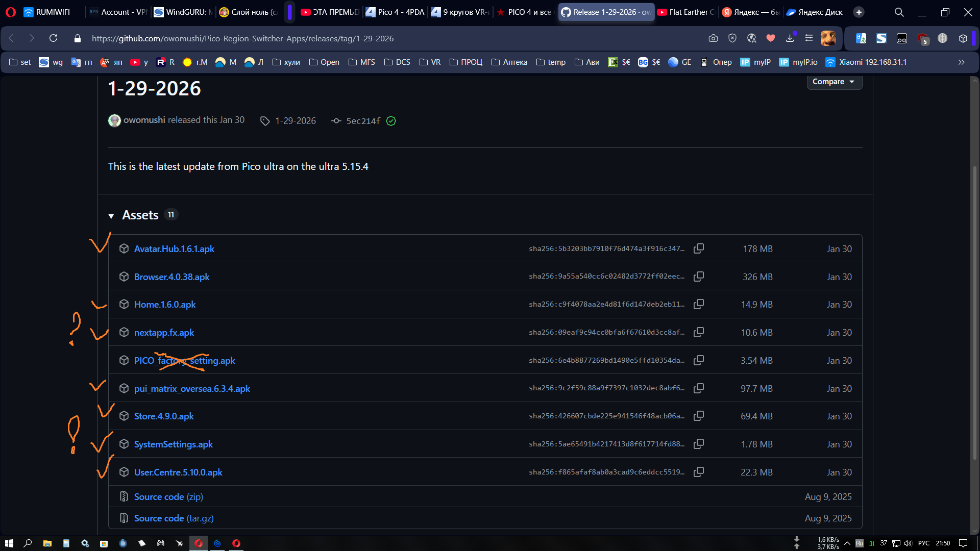Open the DCS bookmarks folder
The width and height of the screenshot is (980, 551).
(397, 62)
